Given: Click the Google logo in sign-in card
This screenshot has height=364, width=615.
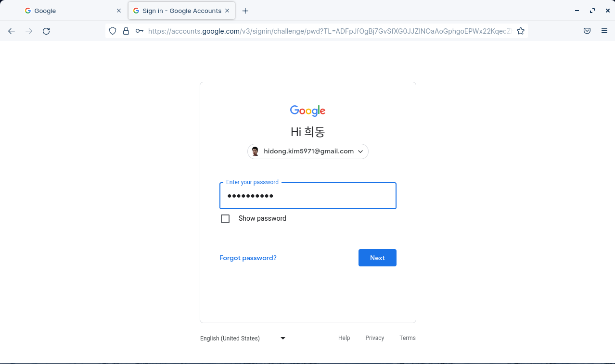Looking at the screenshot, I should pos(308,111).
